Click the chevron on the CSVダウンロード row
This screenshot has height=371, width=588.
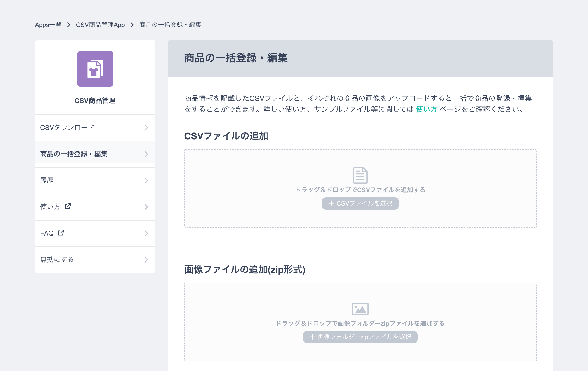(x=146, y=128)
